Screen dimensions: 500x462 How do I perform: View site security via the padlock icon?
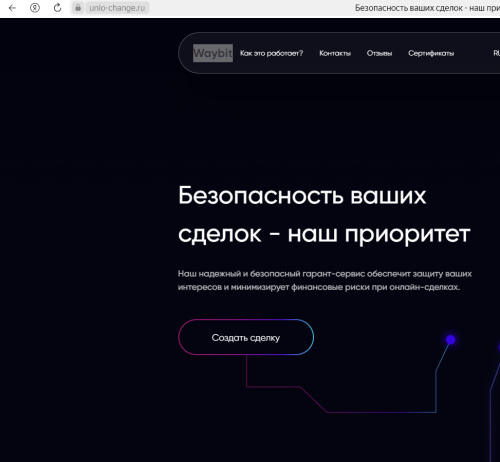(78, 8)
